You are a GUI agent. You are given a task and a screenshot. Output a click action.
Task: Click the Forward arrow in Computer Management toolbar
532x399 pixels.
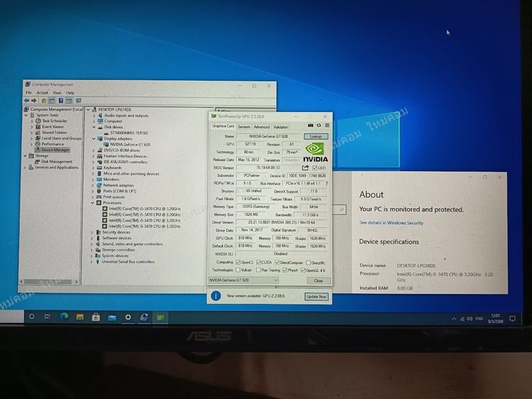click(34, 101)
